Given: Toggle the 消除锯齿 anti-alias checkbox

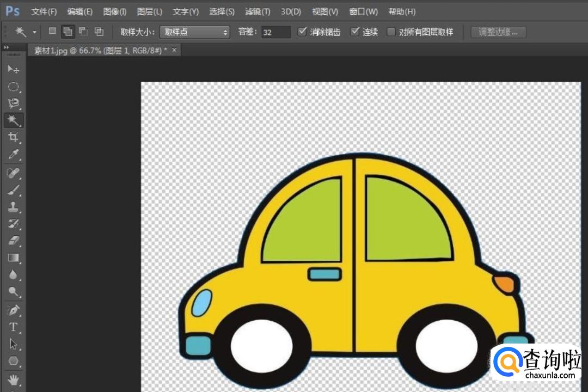Looking at the screenshot, I should [x=303, y=32].
